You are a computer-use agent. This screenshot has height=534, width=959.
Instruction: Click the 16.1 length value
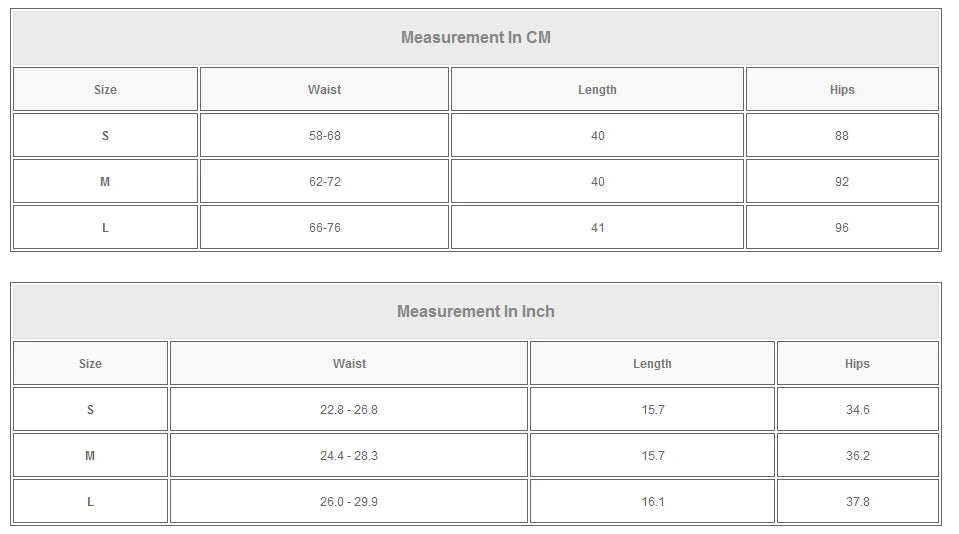point(652,502)
